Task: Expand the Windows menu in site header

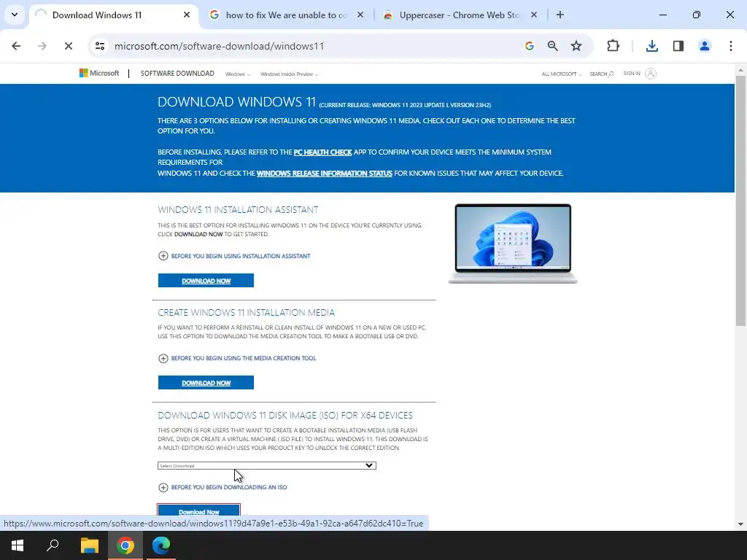Action: coord(237,74)
